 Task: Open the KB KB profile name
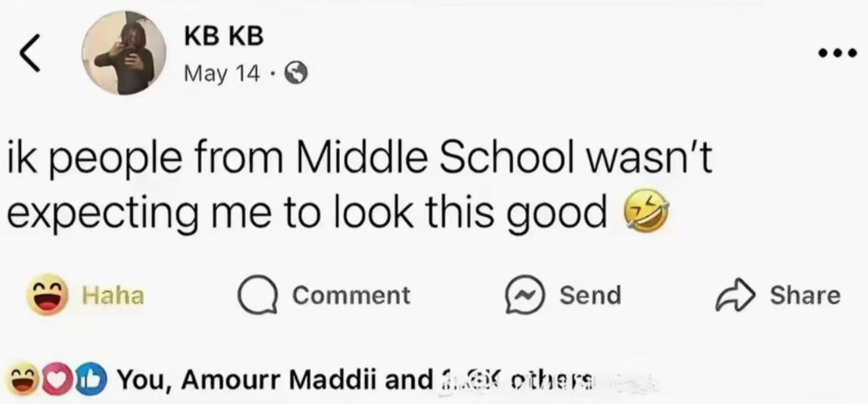coord(223,36)
